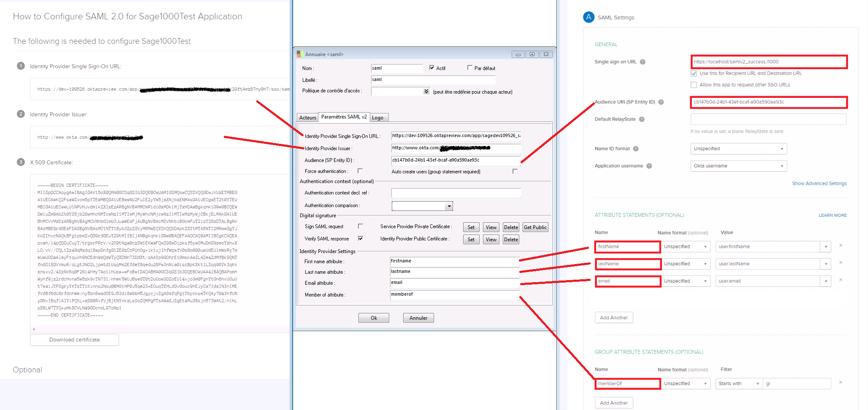Screen dimensions: 868x410
Task: Close the Annuaire saml dialog
Action: pyautogui.click(x=546, y=54)
